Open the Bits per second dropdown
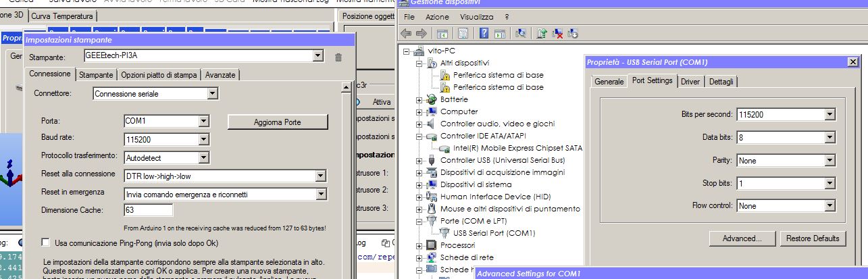 click(830, 115)
